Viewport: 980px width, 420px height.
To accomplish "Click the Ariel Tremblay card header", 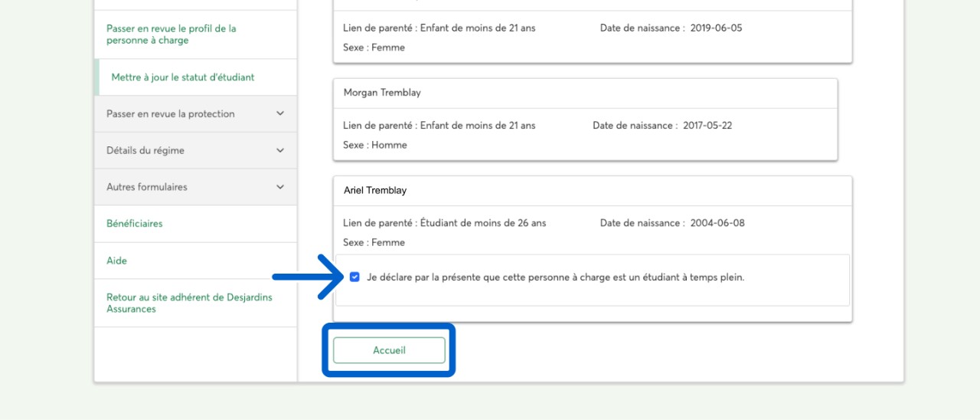I will point(374,190).
